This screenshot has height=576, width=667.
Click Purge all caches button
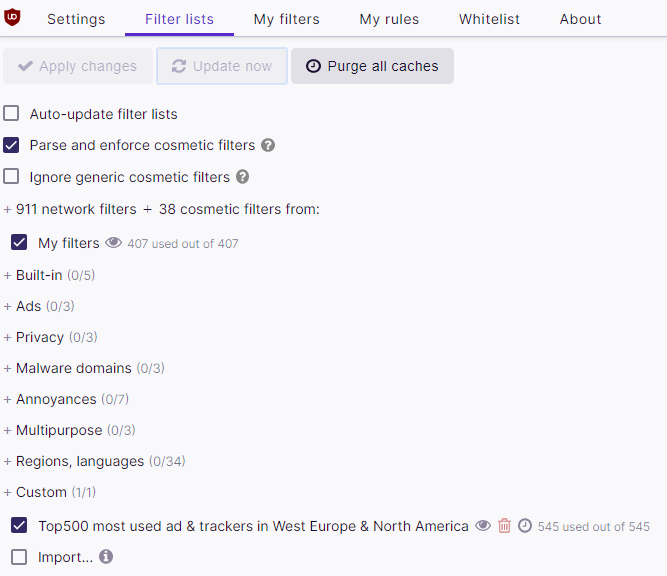tap(372, 66)
